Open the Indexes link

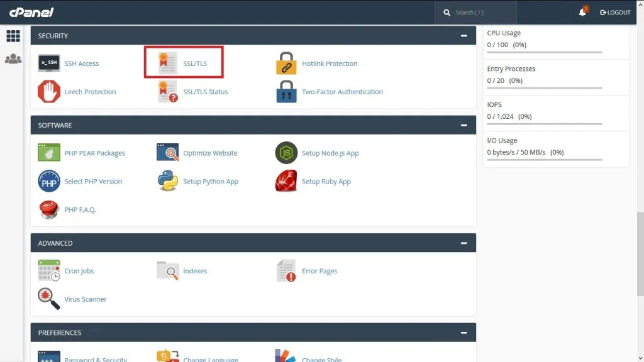click(195, 270)
